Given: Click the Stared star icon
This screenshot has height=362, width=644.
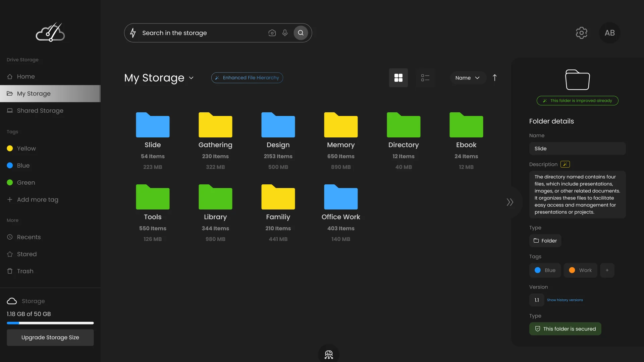Looking at the screenshot, I should tap(10, 254).
